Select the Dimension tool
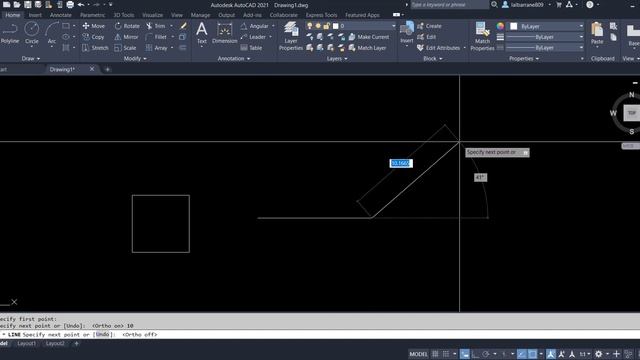 [224, 33]
